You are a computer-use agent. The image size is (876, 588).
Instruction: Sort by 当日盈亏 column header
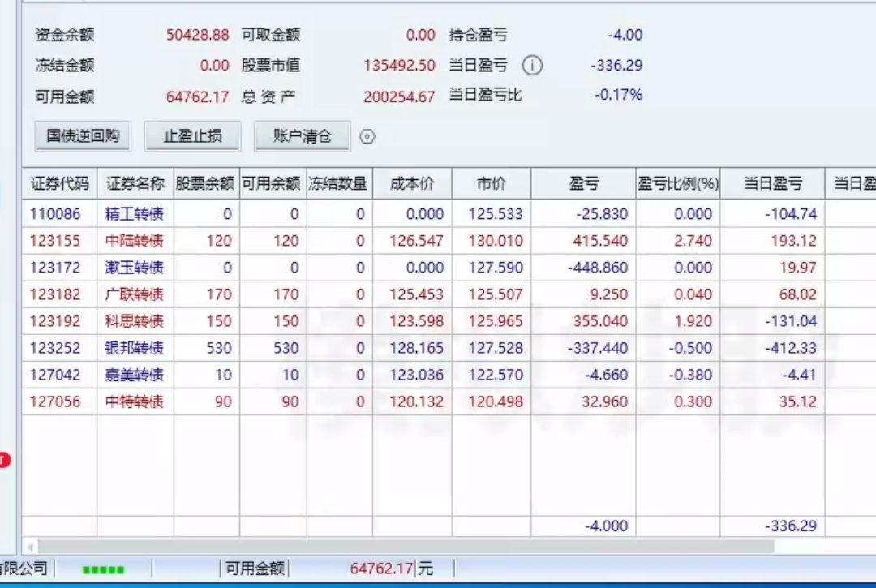pos(773,183)
